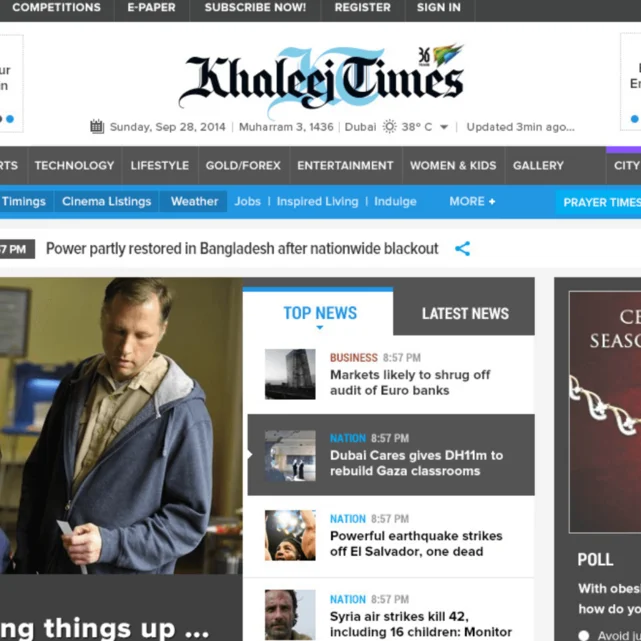Image resolution: width=641 pixels, height=641 pixels.
Task: Click the blue carousel dot in left ad
Action: click(x=10, y=119)
